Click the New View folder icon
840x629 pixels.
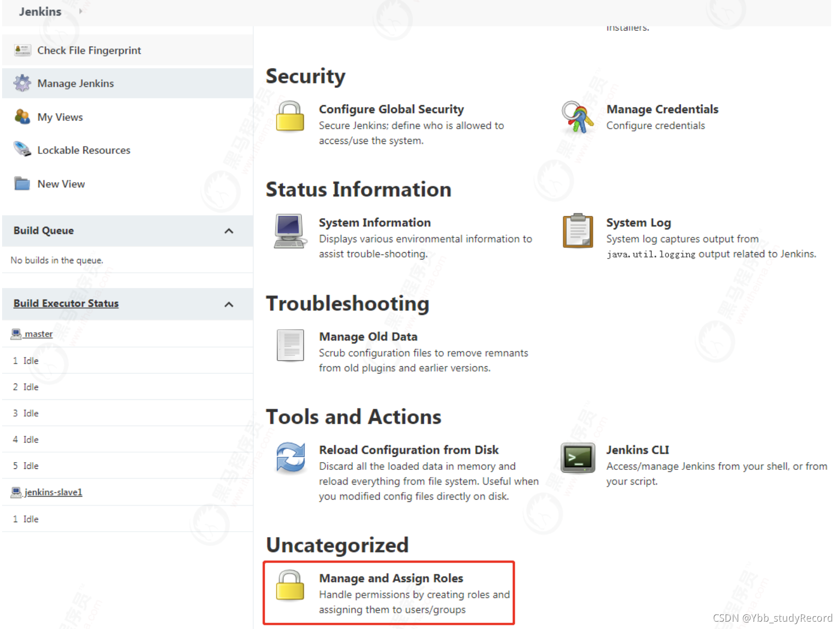click(x=22, y=184)
